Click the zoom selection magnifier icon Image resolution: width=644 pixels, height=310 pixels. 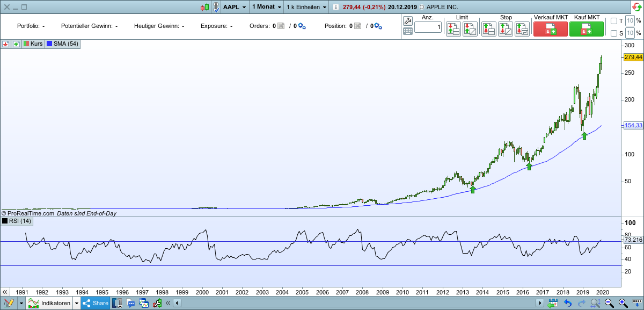(x=596, y=303)
